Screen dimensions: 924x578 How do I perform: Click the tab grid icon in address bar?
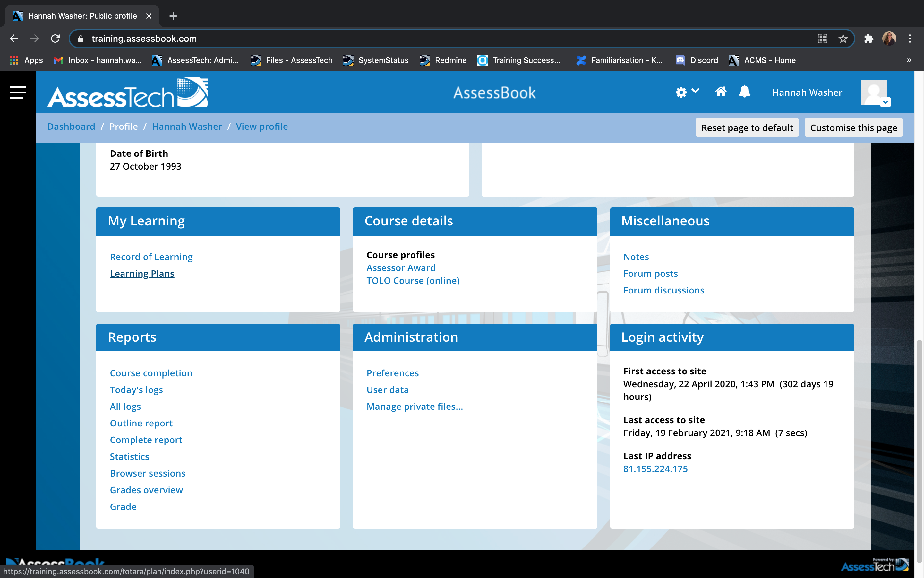click(x=822, y=39)
